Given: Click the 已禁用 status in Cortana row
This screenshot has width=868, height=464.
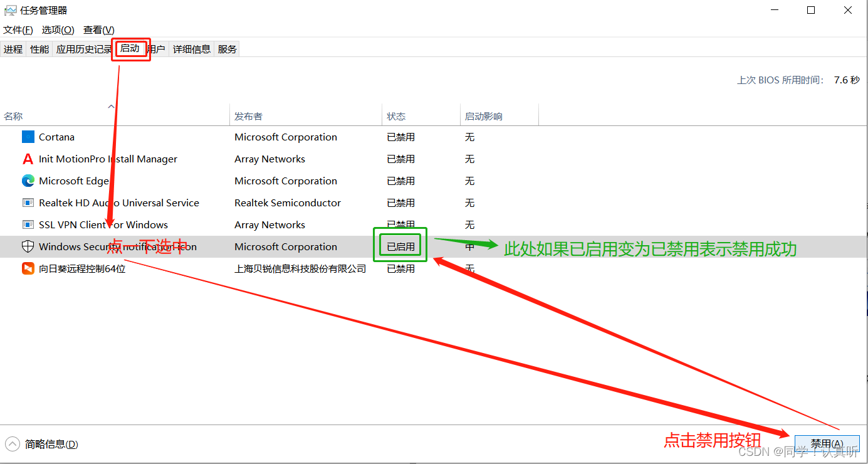Looking at the screenshot, I should (400, 137).
